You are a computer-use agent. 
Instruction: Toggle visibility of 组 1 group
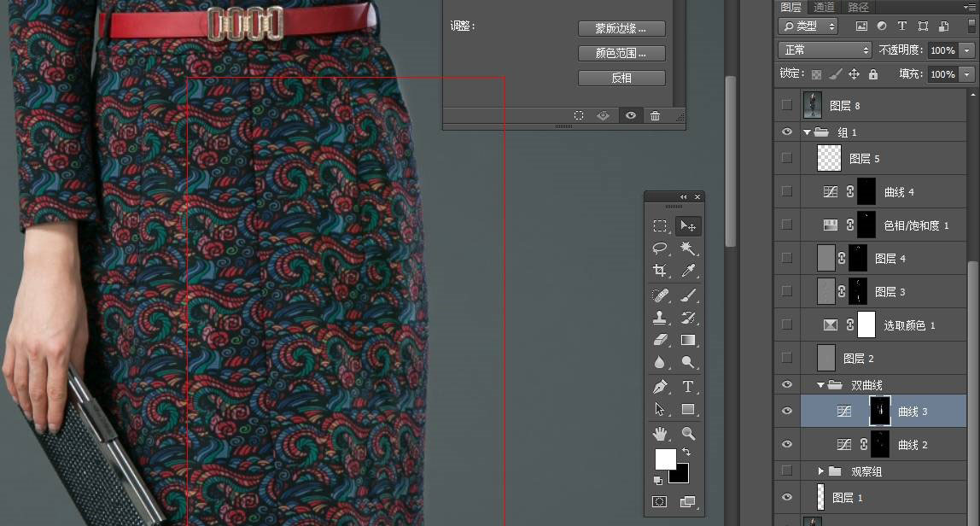tap(787, 132)
